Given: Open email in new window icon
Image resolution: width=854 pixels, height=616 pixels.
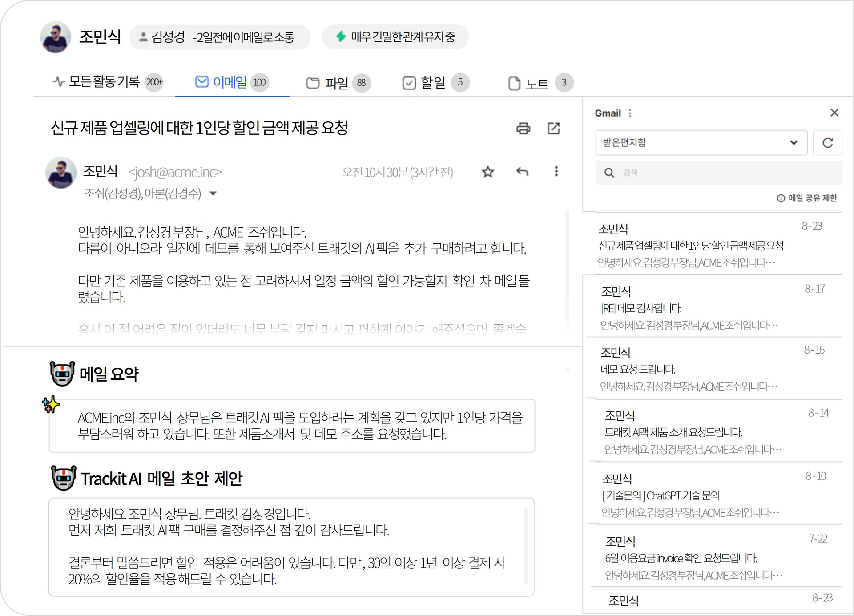Looking at the screenshot, I should click(x=553, y=128).
